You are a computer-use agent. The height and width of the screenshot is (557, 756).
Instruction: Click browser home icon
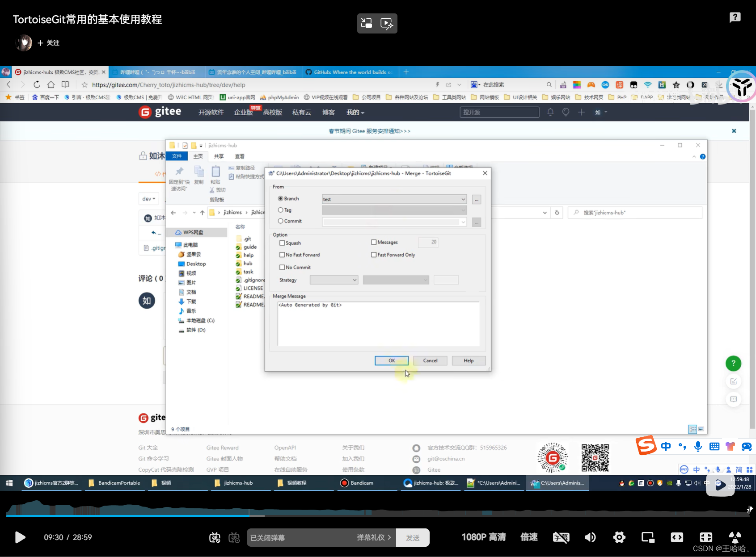[51, 84]
